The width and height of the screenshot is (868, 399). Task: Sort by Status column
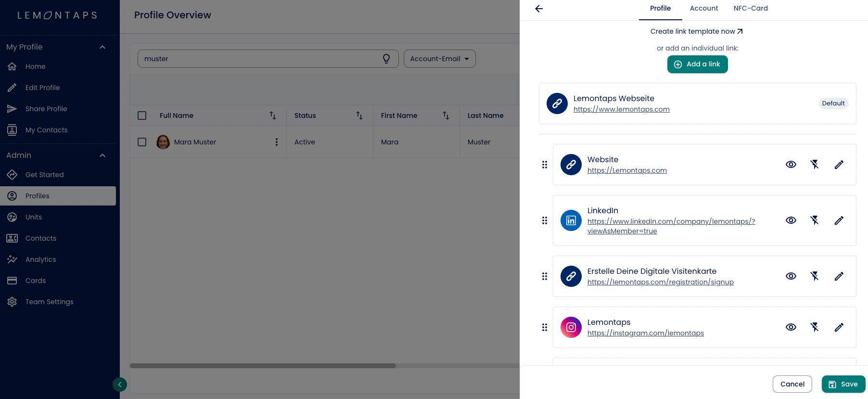359,116
